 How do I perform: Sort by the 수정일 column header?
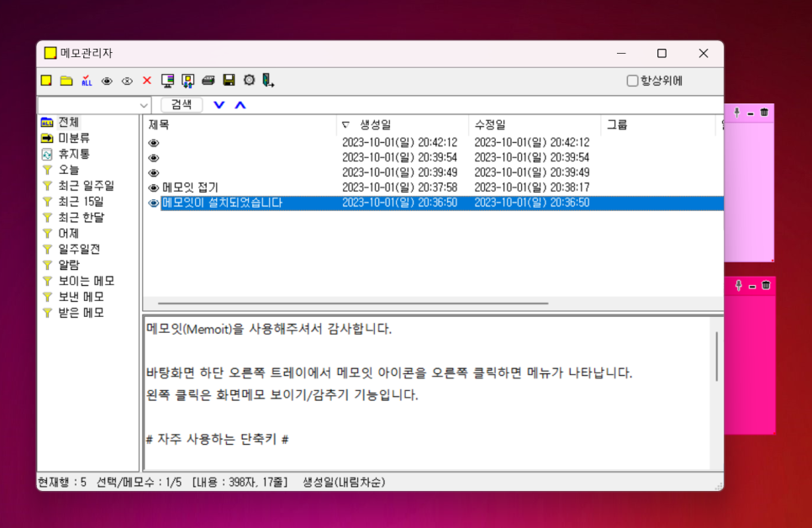(x=535, y=124)
